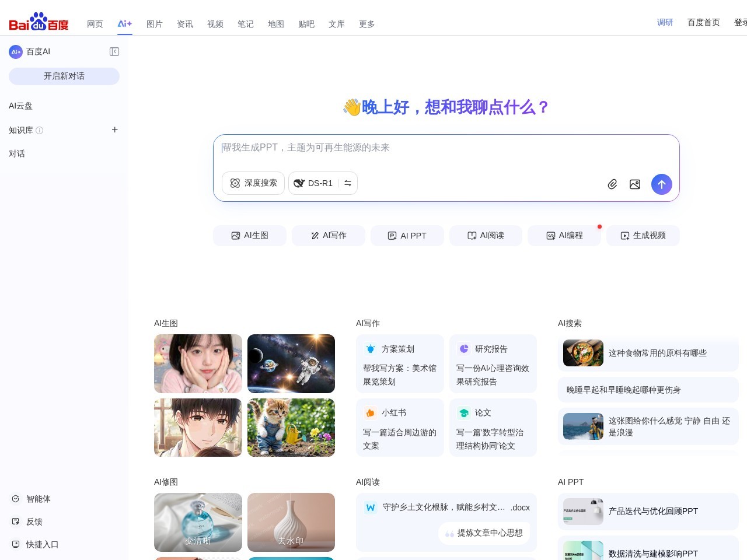Collapse the sidebar with the panel icon

coord(114,52)
